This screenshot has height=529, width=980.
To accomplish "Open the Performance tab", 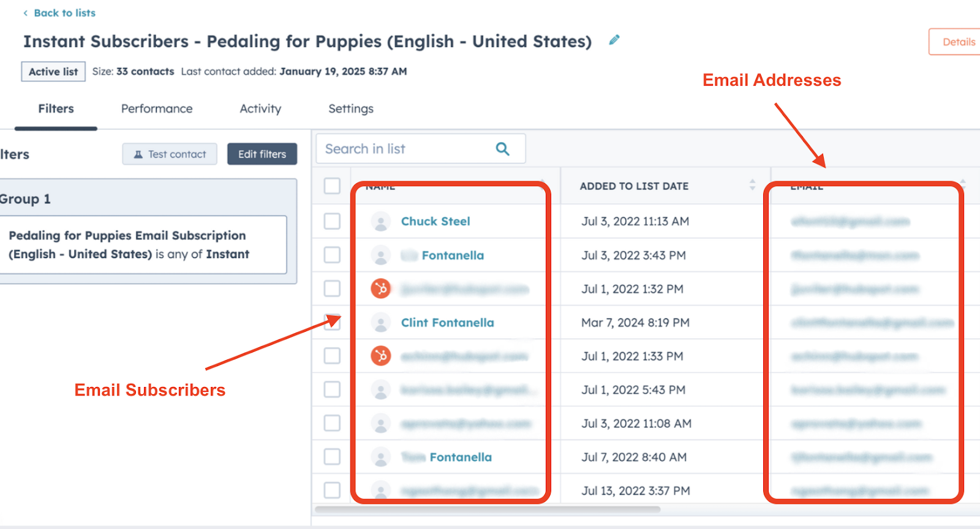I will point(157,109).
